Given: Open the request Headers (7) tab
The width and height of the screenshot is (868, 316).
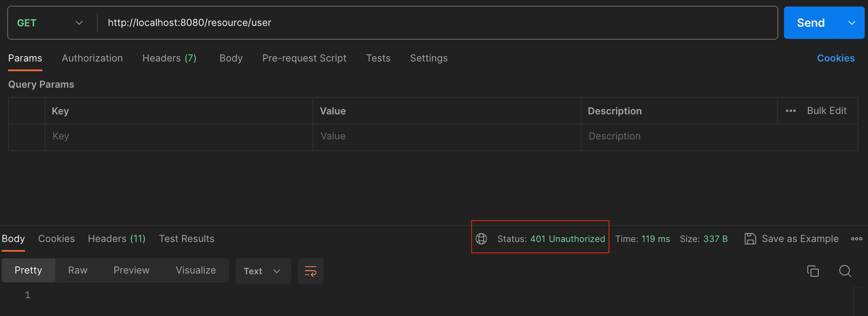Looking at the screenshot, I should click(x=169, y=58).
